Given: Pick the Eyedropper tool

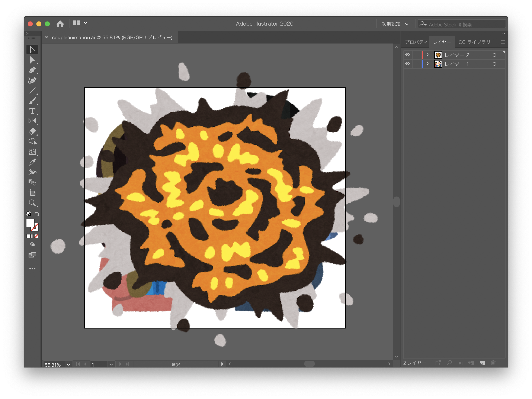Looking at the screenshot, I should tap(32, 162).
